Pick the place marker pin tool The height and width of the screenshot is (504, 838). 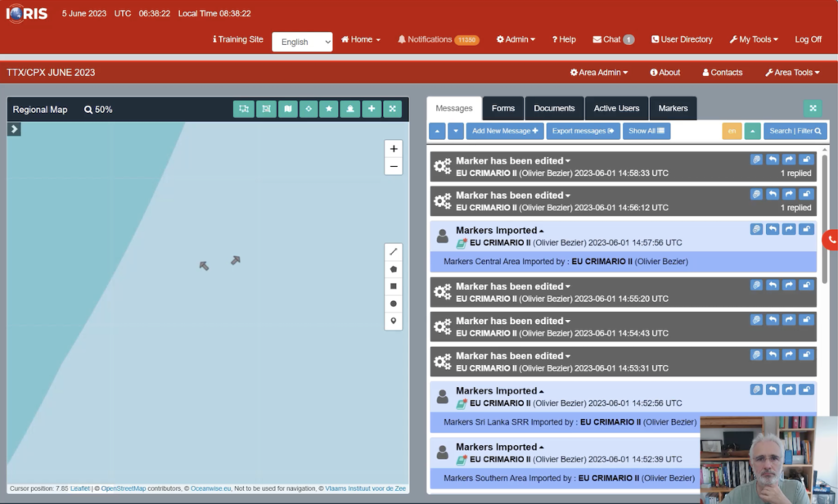click(x=394, y=321)
